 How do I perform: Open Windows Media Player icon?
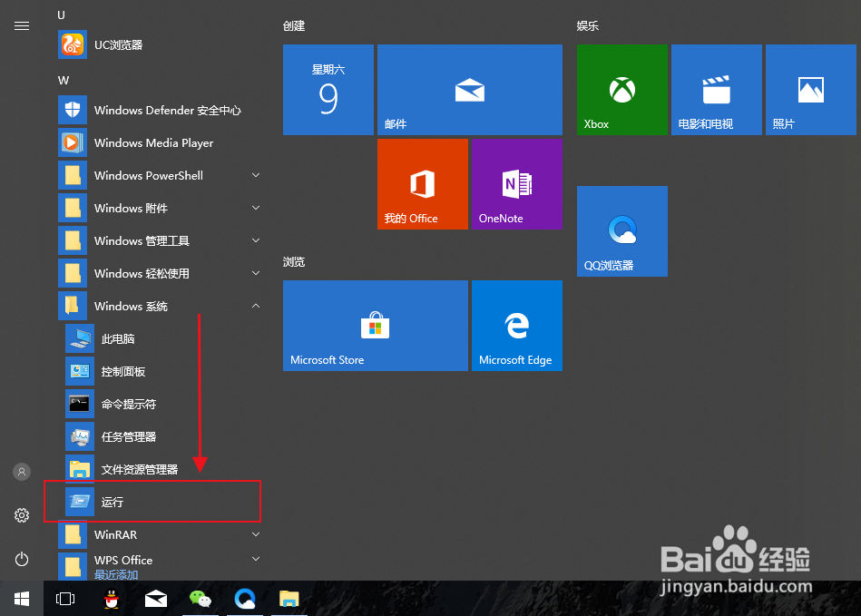[x=73, y=142]
